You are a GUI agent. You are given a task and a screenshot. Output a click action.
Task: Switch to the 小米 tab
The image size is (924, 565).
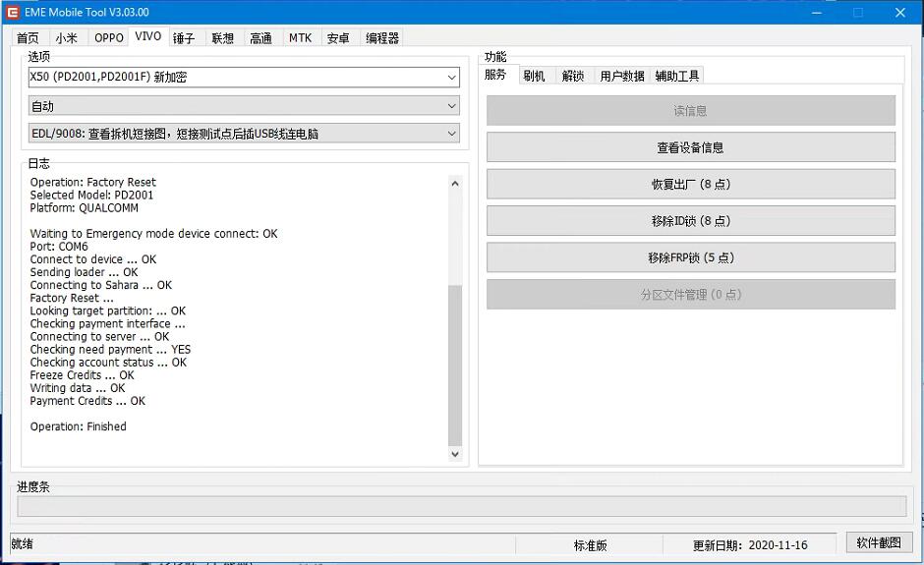click(x=67, y=38)
